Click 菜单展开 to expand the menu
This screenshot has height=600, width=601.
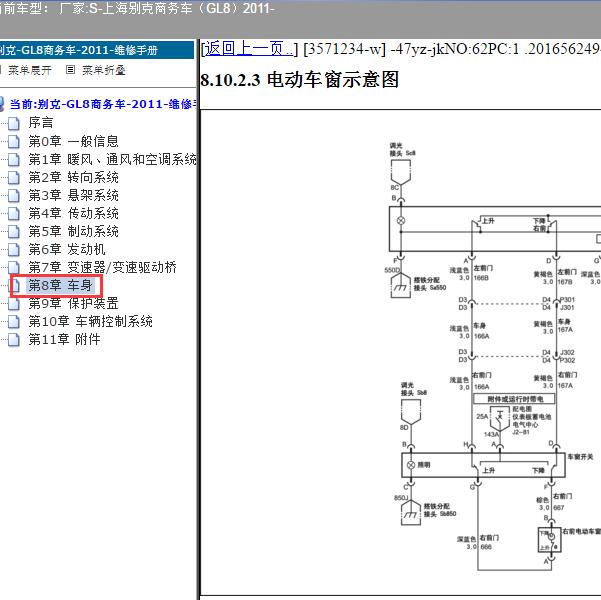30,70
